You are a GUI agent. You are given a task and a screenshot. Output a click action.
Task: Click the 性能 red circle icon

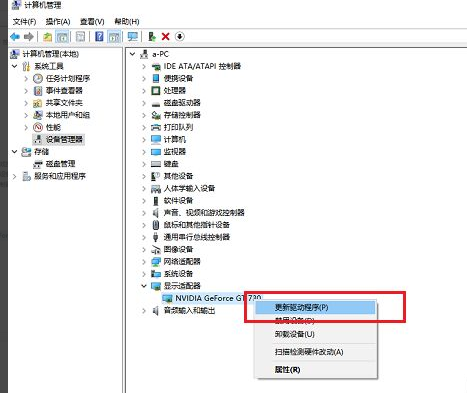click(38, 127)
